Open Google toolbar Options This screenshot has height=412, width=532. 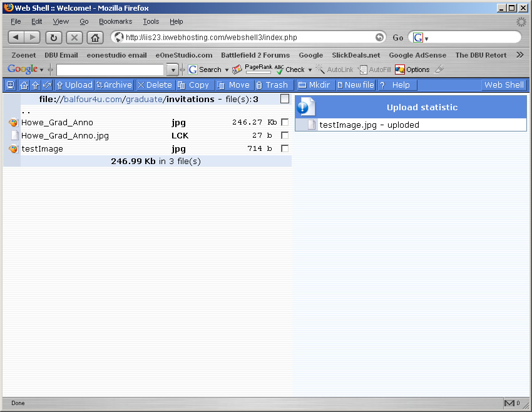412,70
